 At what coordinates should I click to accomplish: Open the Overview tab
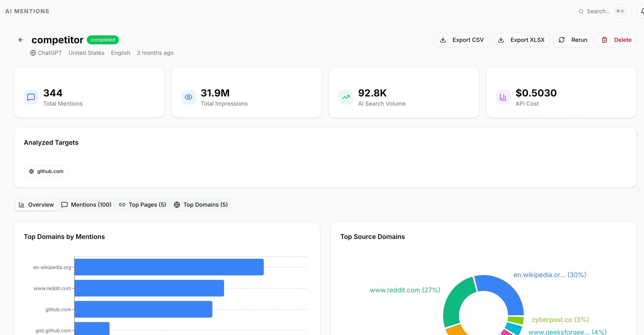36,205
